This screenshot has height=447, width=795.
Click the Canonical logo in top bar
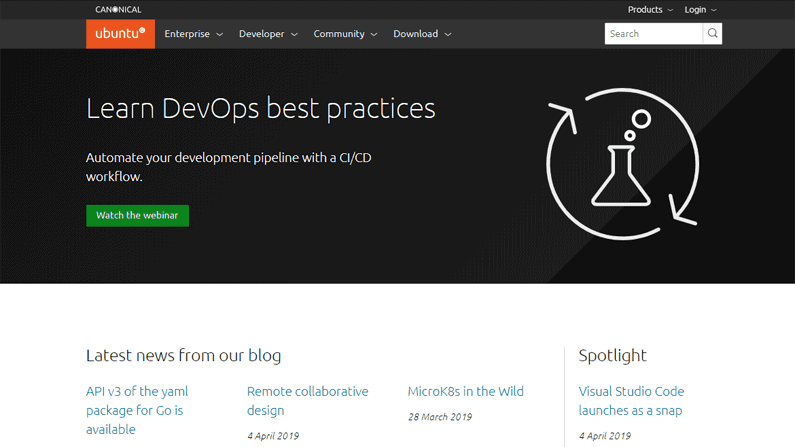pos(118,10)
